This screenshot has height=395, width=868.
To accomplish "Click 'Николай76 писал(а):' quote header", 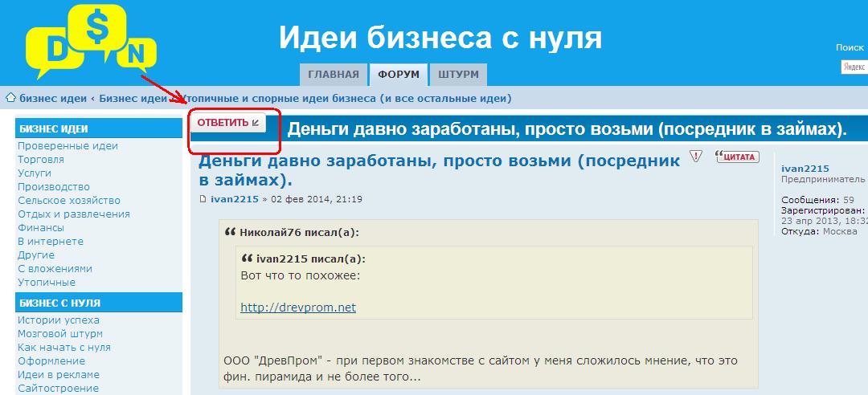I will point(300,232).
